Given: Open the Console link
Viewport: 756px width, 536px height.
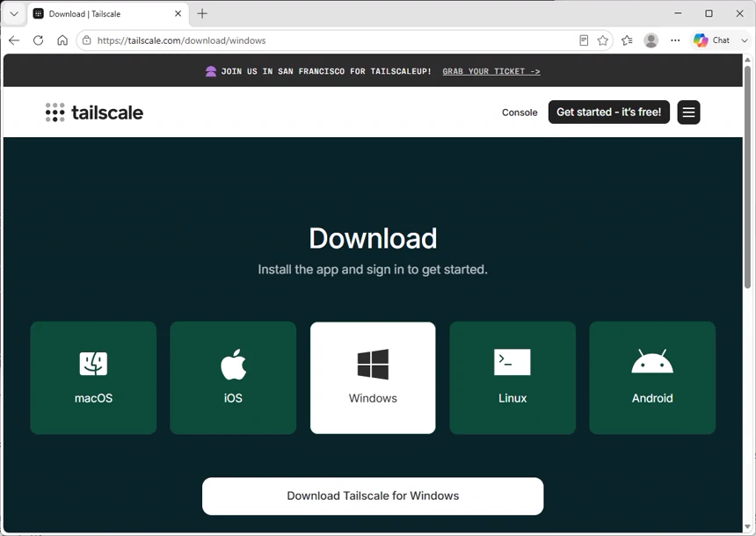Looking at the screenshot, I should [520, 112].
